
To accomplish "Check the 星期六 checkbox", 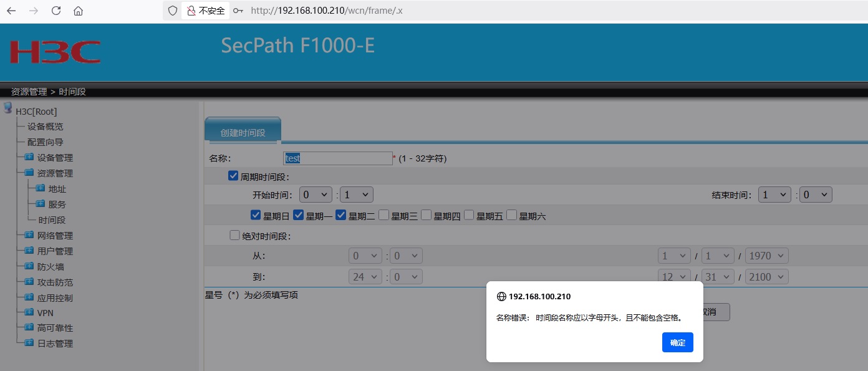I will coord(511,215).
